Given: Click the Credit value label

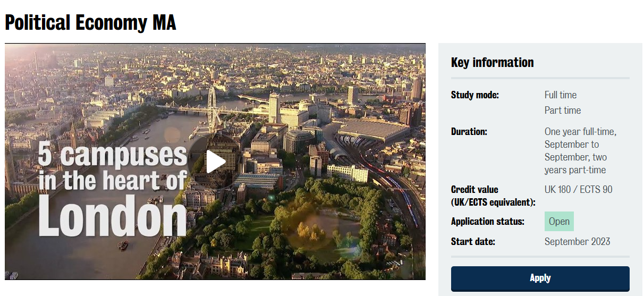Looking at the screenshot, I should click(474, 190).
